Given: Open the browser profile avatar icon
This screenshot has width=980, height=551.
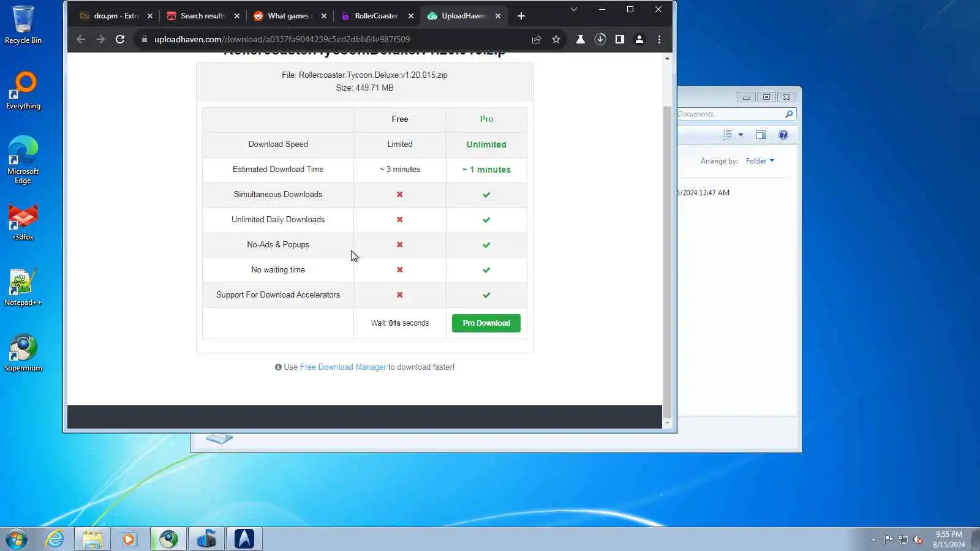Looking at the screenshot, I should 639,39.
